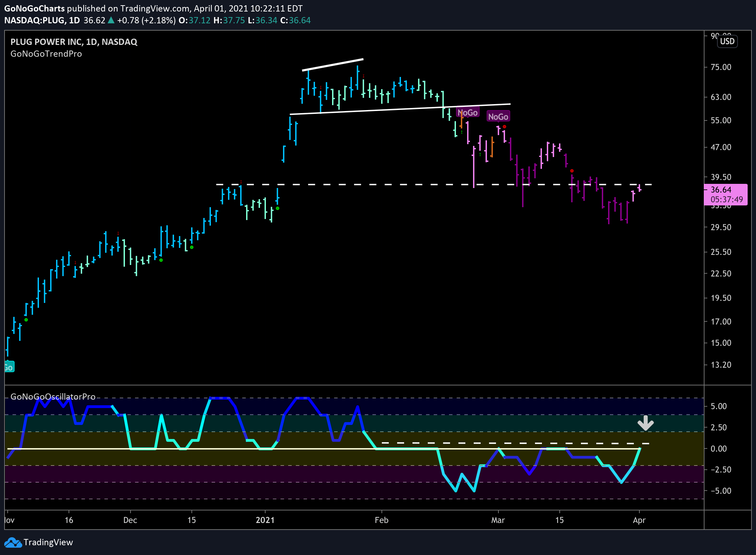The image size is (756, 555).
Task: Click the countdown timer 05:37:49
Action: tap(726, 200)
